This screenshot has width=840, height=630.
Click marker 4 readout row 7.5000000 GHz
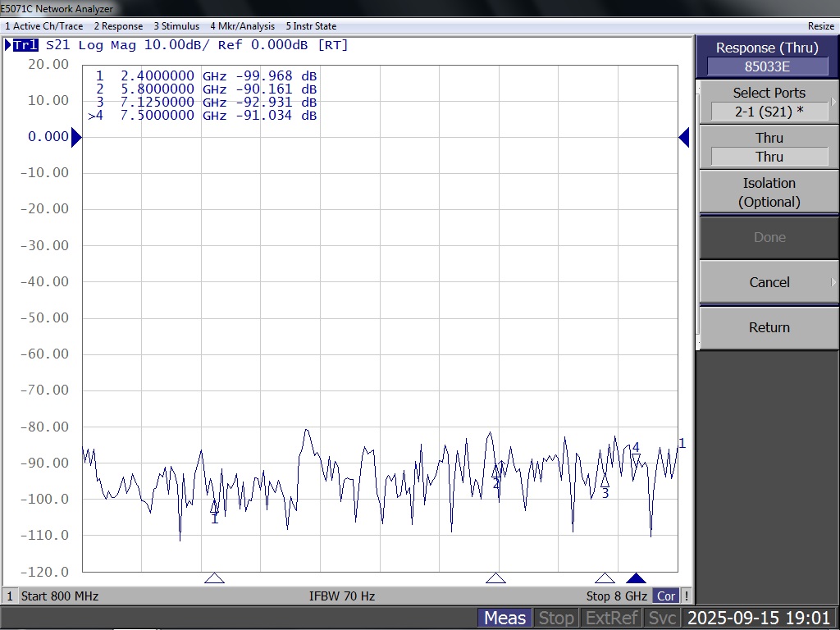coord(203,115)
